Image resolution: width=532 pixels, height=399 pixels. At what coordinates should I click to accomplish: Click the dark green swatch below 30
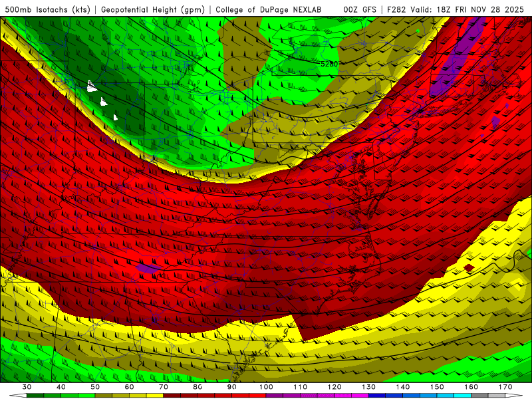35,396
